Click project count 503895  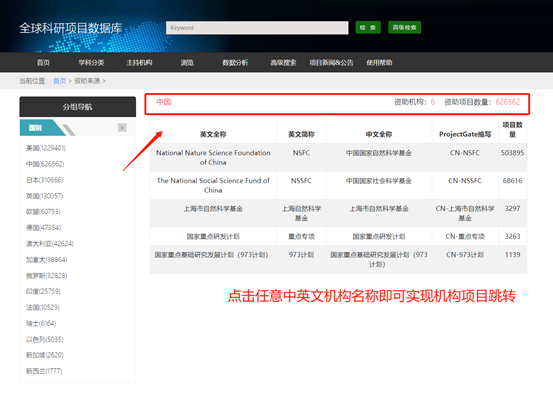(512, 153)
